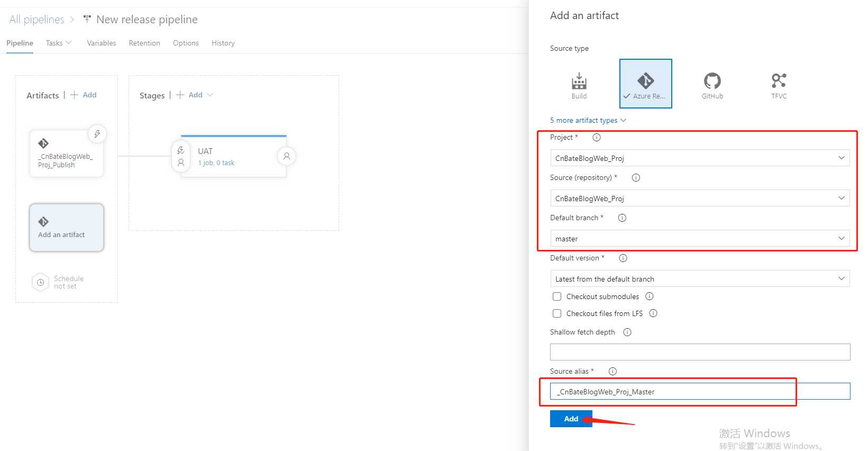Image resolution: width=868 pixels, height=451 pixels.
Task: Click the plus icon next to Artifacts
Action: 74,95
